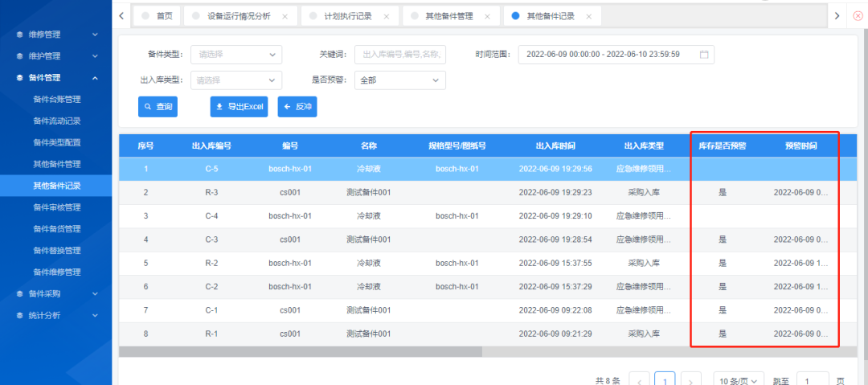Click the 查询 search button
This screenshot has width=868, height=385.
(158, 107)
